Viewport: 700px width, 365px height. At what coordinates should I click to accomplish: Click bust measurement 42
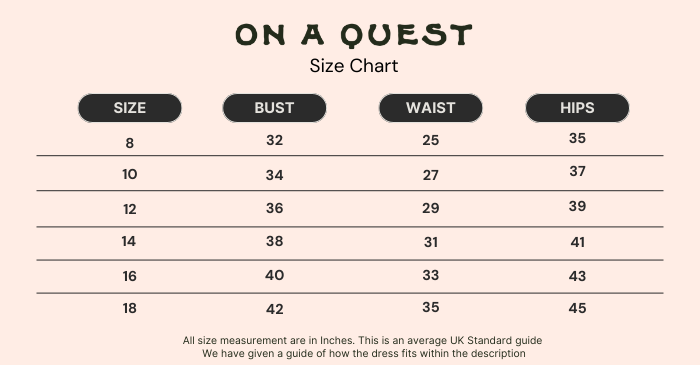click(x=275, y=309)
